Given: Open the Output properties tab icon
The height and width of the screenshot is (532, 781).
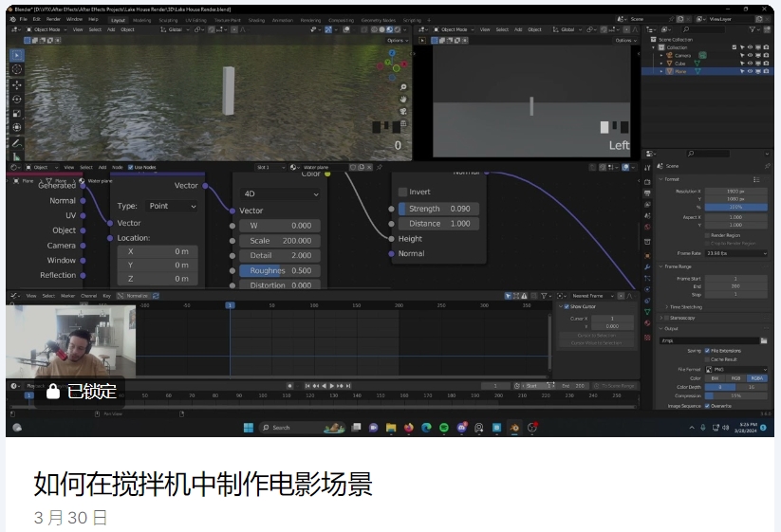Looking at the screenshot, I should click(x=647, y=193).
